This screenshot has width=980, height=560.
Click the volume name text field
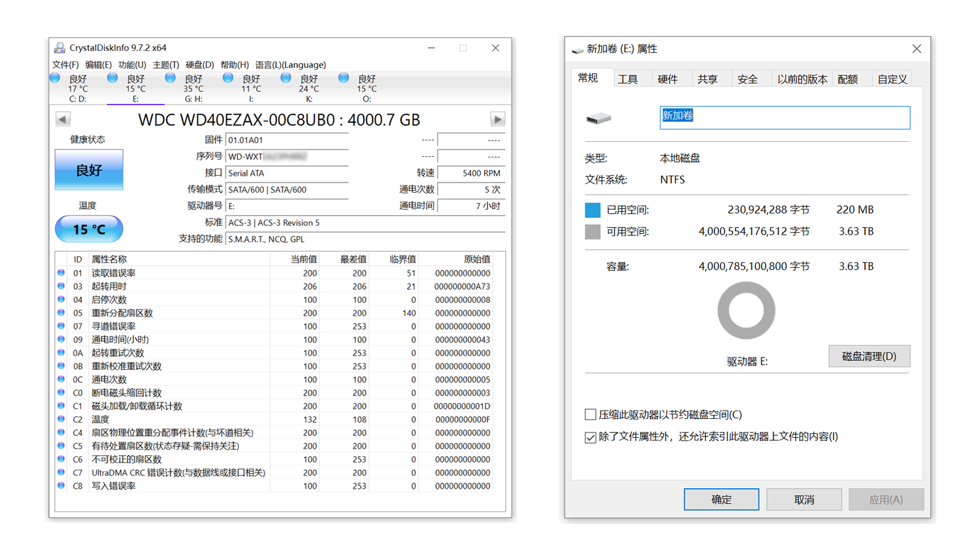pos(785,118)
